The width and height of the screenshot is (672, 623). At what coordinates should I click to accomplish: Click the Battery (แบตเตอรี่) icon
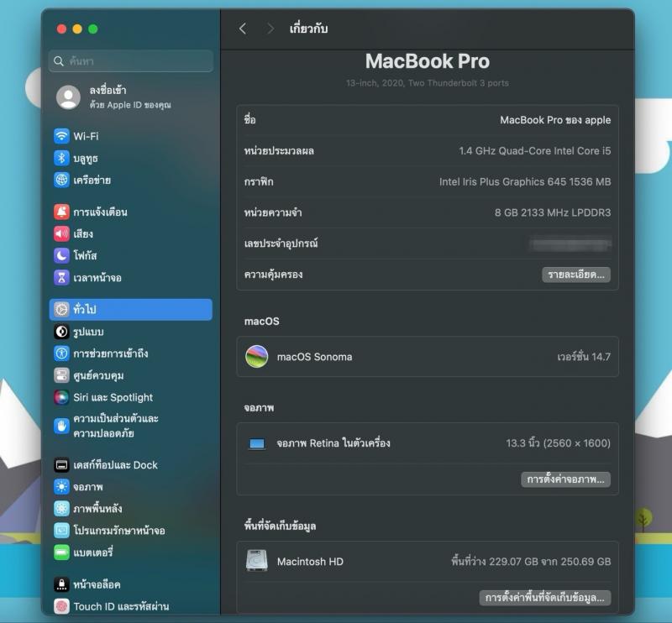pos(61,552)
